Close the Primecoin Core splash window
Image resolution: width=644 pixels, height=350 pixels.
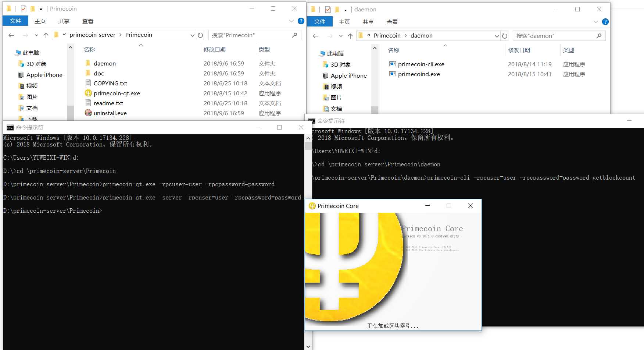click(471, 206)
